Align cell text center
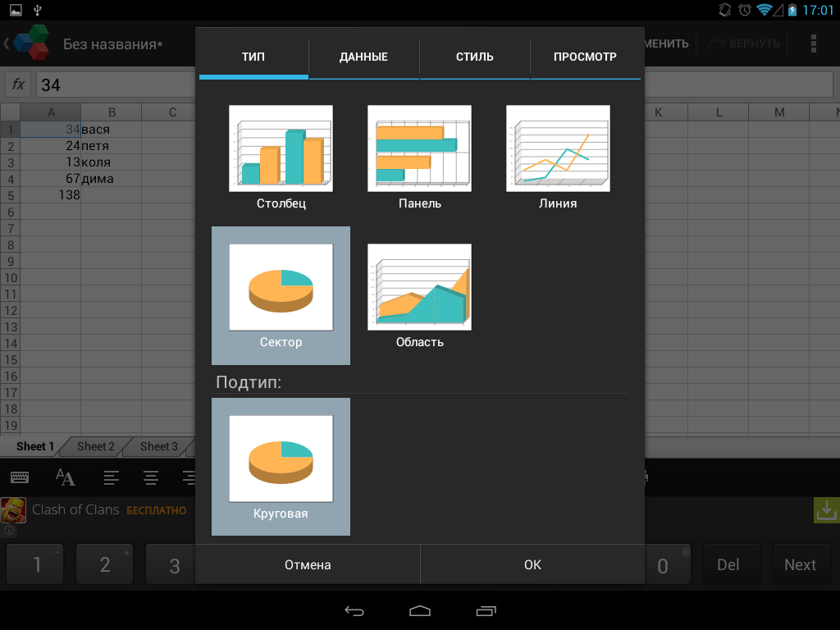This screenshot has width=840, height=630. tap(151, 477)
